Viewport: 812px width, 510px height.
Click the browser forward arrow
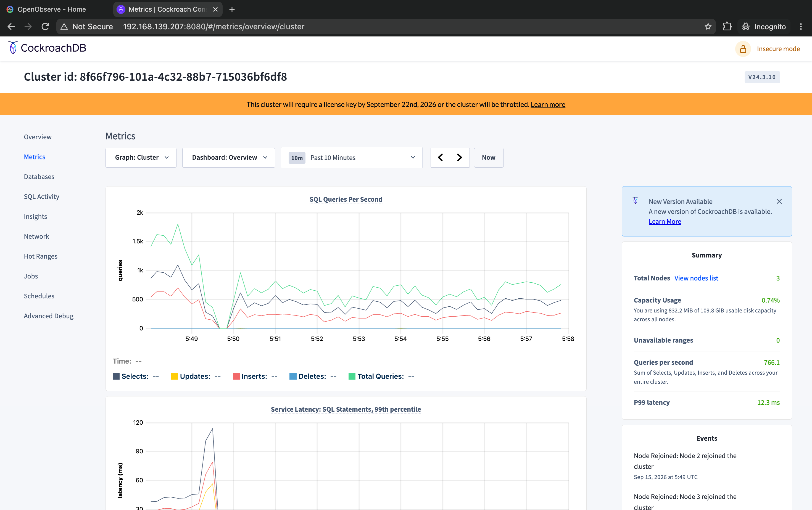click(x=28, y=27)
